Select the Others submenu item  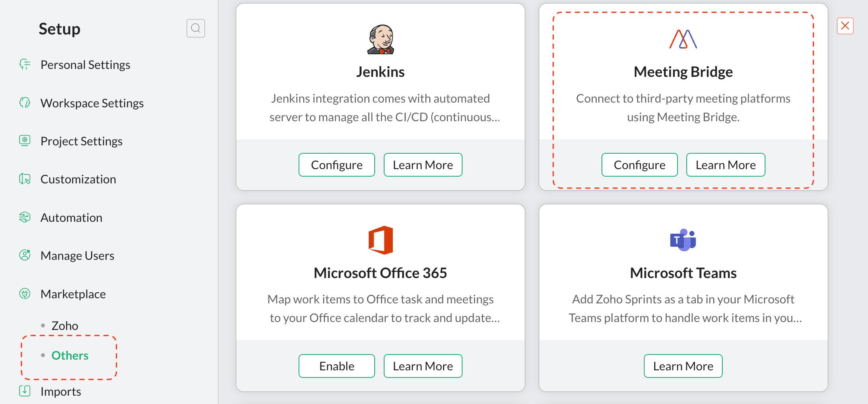(x=70, y=356)
